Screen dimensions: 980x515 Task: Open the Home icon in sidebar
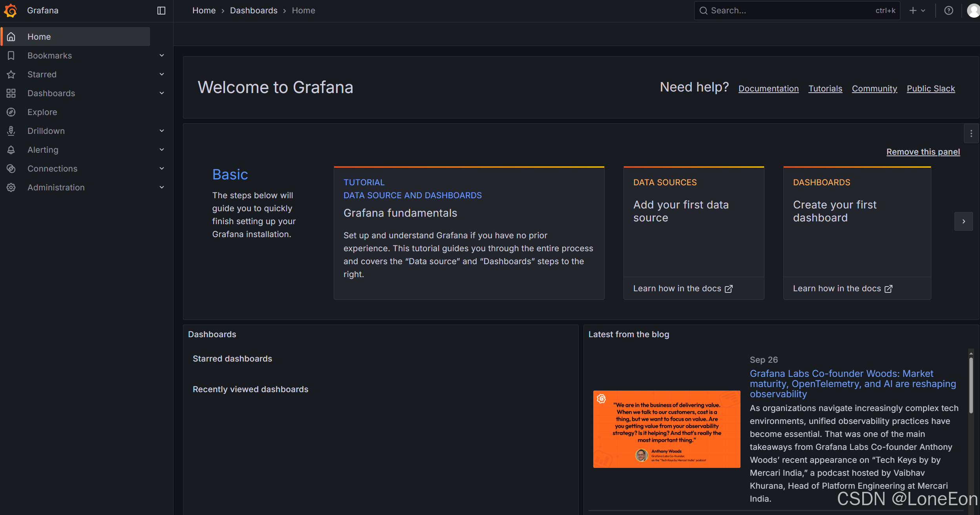point(11,37)
